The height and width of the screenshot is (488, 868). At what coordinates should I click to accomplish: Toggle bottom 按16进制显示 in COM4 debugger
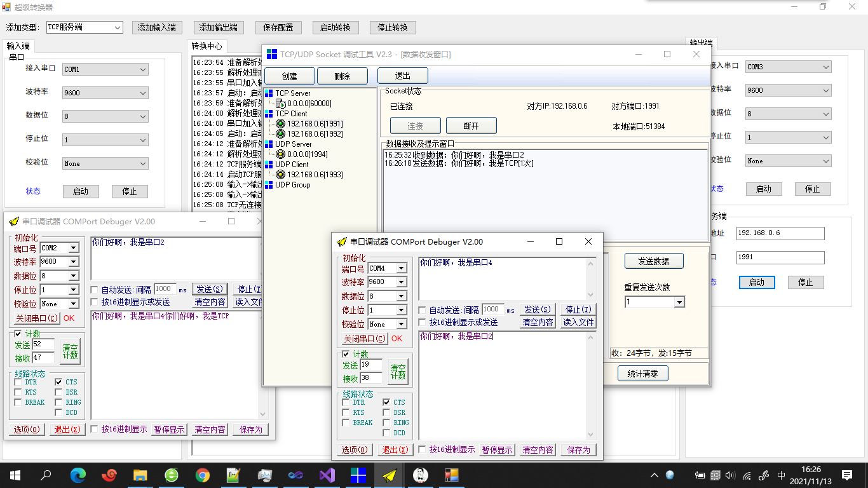point(422,449)
